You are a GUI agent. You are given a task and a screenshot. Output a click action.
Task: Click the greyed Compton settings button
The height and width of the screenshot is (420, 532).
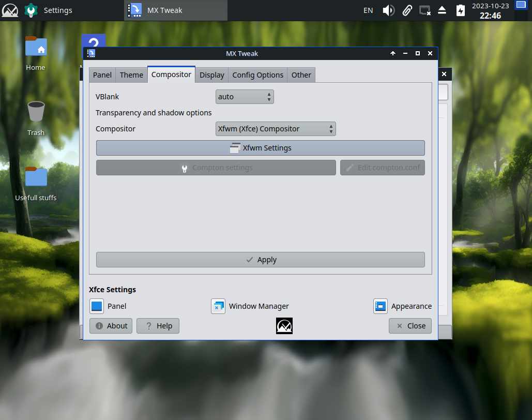coord(216,168)
